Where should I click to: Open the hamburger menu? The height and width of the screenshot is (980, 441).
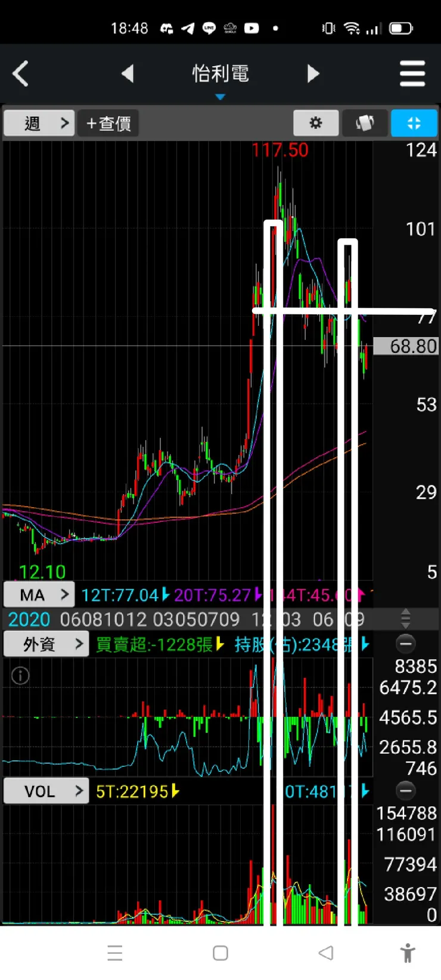coord(412,74)
